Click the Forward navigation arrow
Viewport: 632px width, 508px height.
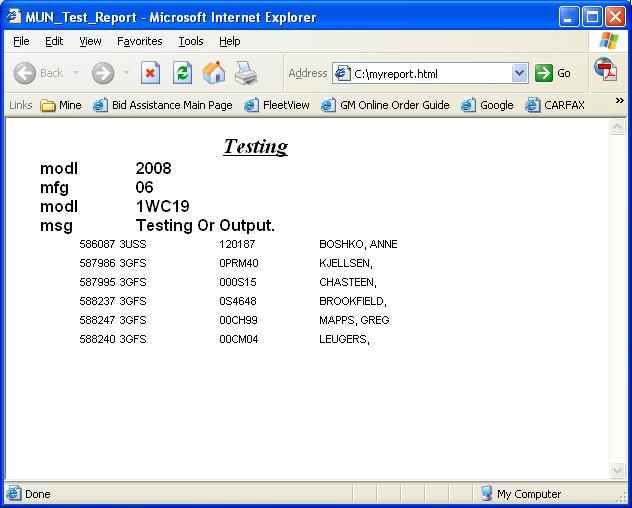click(x=102, y=73)
